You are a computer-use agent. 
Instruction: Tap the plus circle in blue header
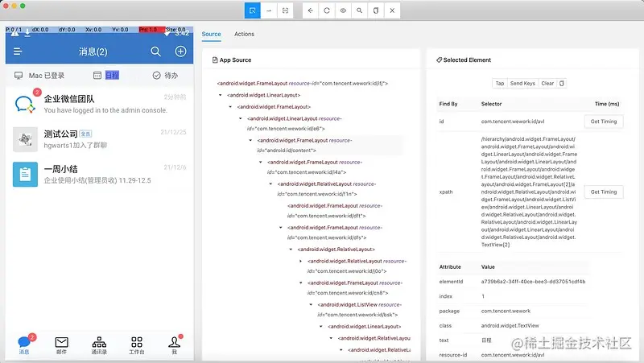[x=180, y=52]
